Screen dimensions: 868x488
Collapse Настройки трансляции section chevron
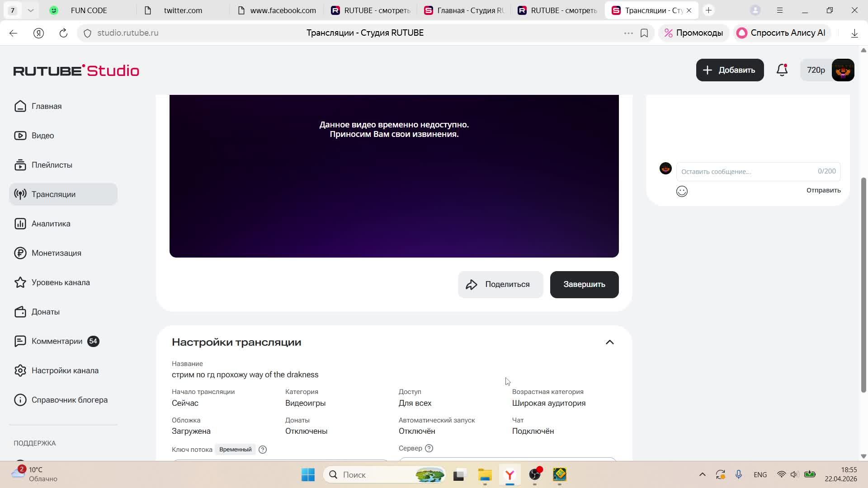pyautogui.click(x=609, y=342)
